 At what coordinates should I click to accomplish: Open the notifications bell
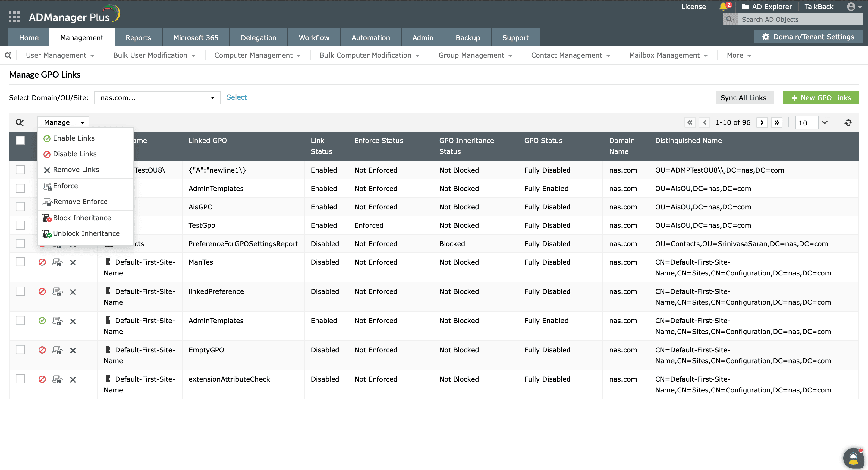(723, 6)
